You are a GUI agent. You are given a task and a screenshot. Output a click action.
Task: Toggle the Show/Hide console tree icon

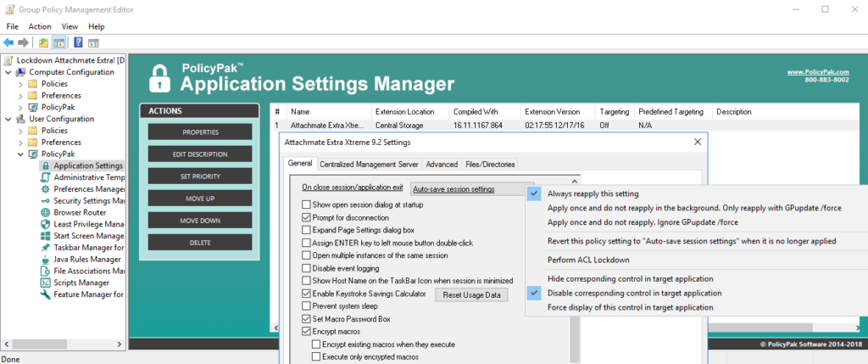coord(58,42)
